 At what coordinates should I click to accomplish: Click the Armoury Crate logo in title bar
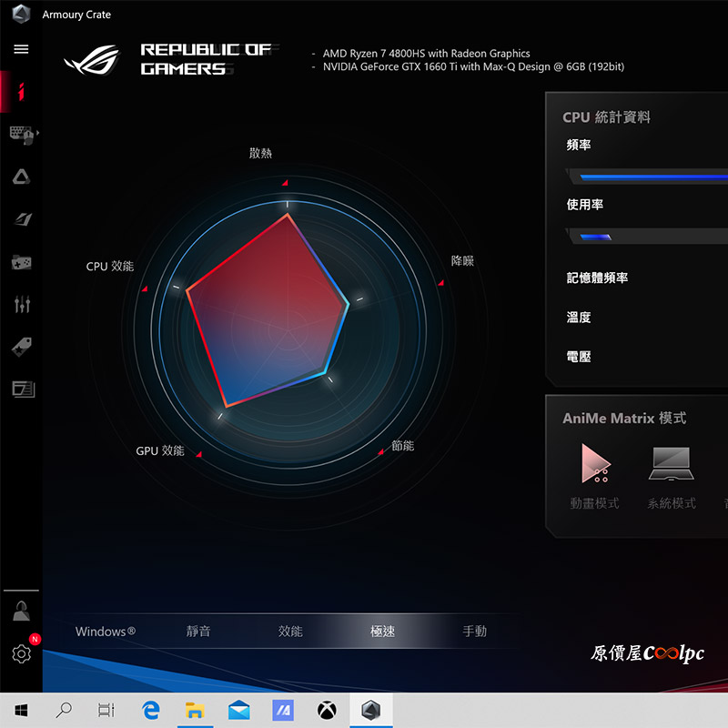[x=21, y=14]
